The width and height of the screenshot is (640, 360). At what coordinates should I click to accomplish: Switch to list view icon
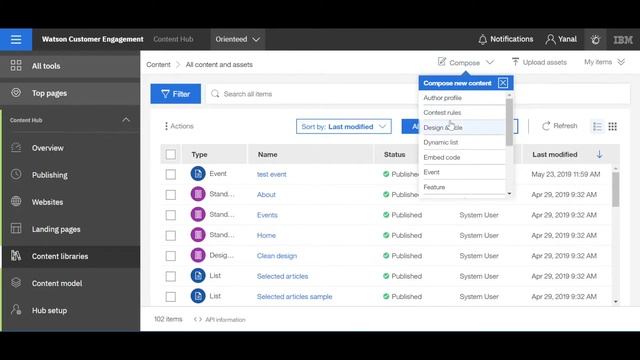[x=597, y=127]
